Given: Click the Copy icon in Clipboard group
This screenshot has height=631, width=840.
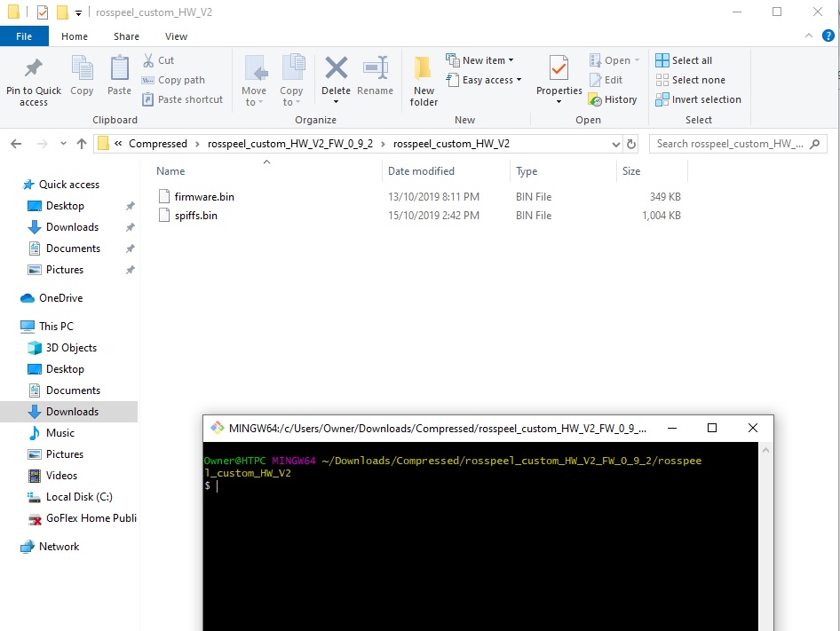Looking at the screenshot, I should pos(82,69).
